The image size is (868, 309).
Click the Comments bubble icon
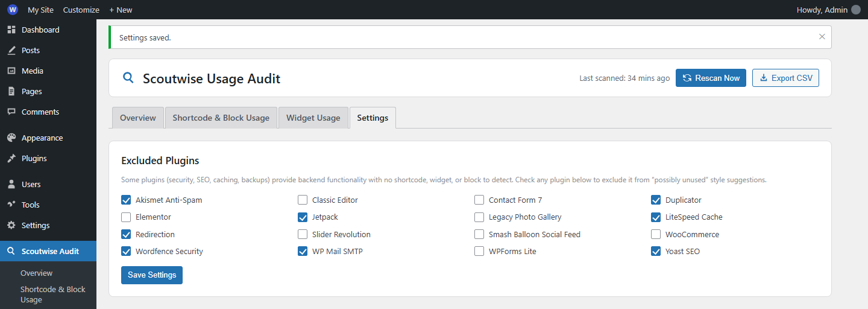click(x=11, y=112)
